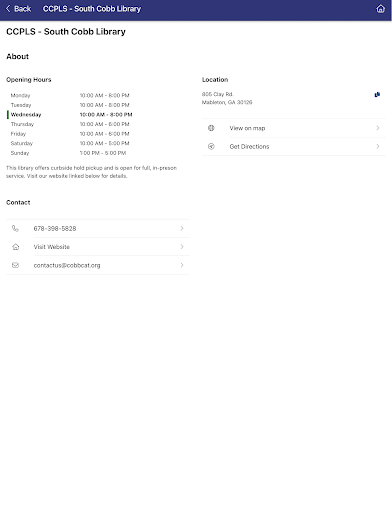This screenshot has height=512, width=392.
Task: Expand the View on map chevron
Action: pos(378,128)
